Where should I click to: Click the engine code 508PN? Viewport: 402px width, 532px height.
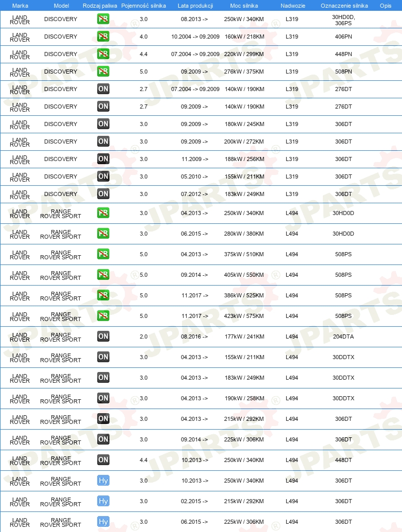pos(343,72)
